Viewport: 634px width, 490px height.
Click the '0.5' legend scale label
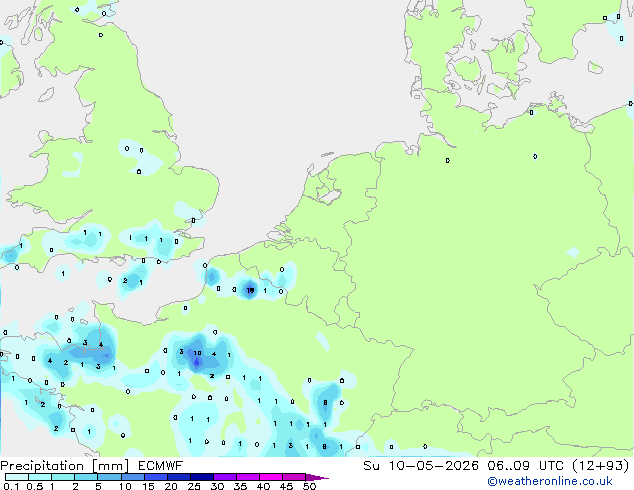[35, 486]
